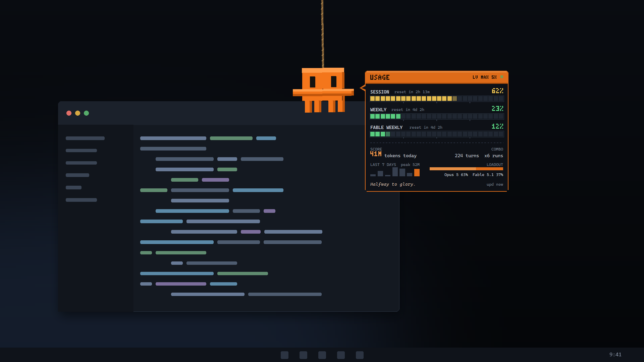Viewport: 644px width, 362px height.
Task: Click the orange bar in the last 7 days chart
Action: point(417,173)
